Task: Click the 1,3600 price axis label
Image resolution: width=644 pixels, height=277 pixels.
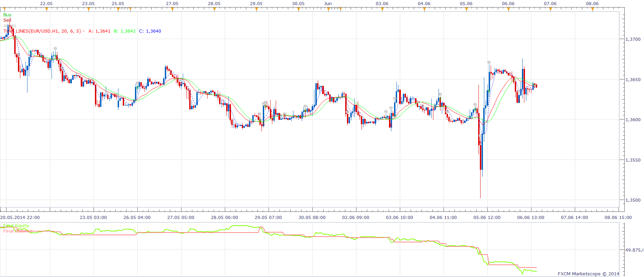Action: pyautogui.click(x=633, y=120)
